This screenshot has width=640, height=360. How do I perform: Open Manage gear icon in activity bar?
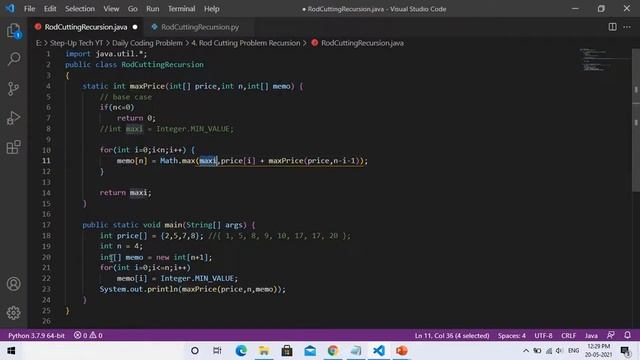point(13,313)
